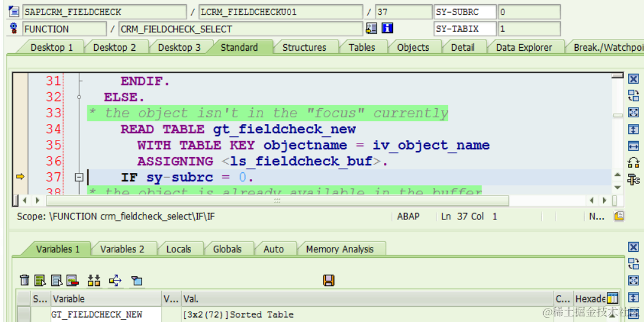Click the event icon left of FUNCTION field

14,28
